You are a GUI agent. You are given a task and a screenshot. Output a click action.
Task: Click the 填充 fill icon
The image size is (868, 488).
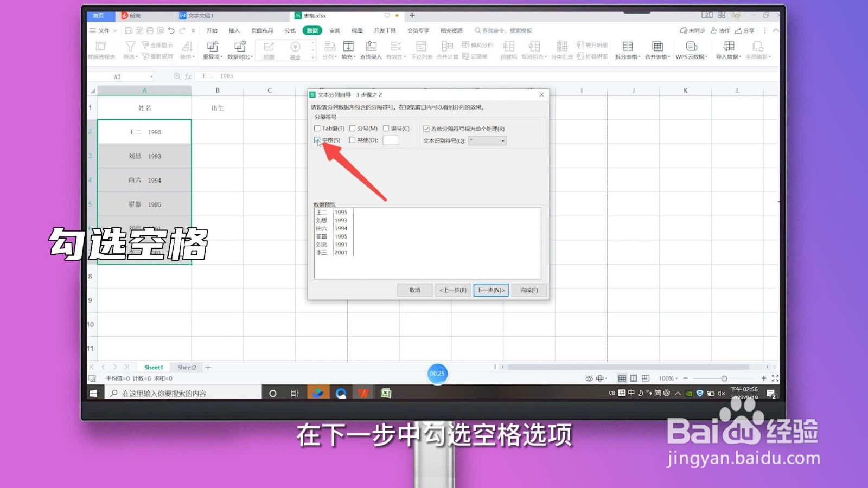click(348, 47)
